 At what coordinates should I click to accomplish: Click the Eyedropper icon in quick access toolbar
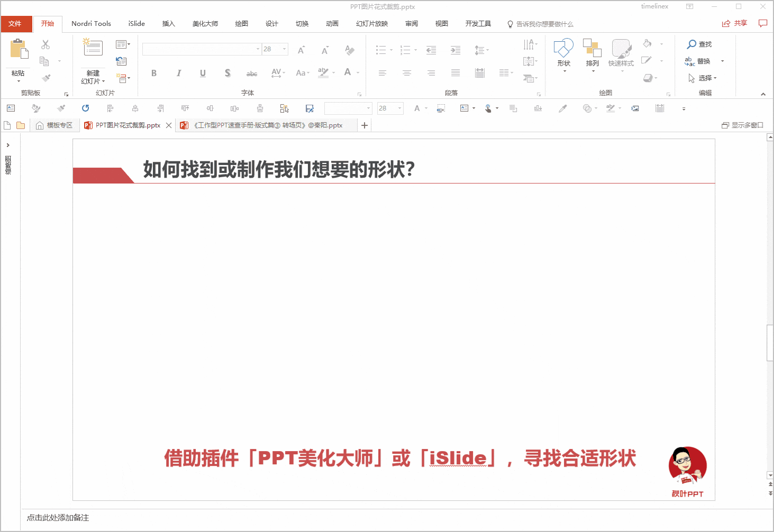click(x=563, y=108)
